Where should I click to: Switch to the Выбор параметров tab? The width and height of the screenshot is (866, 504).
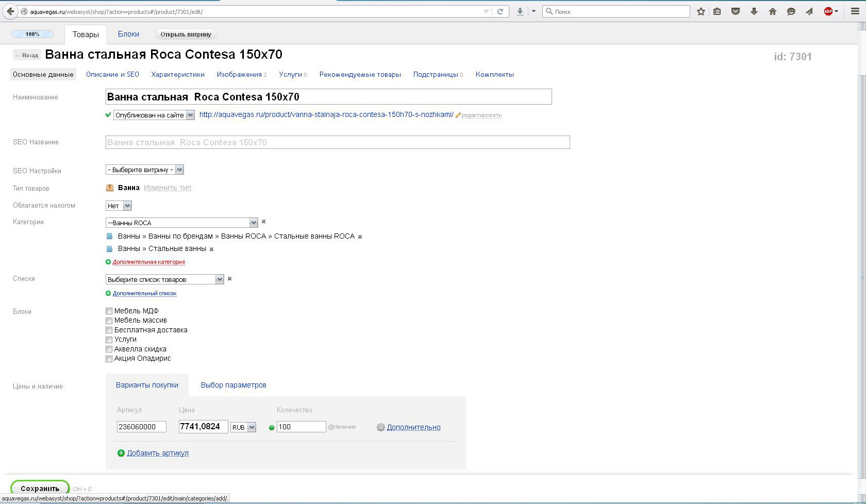[x=234, y=385]
